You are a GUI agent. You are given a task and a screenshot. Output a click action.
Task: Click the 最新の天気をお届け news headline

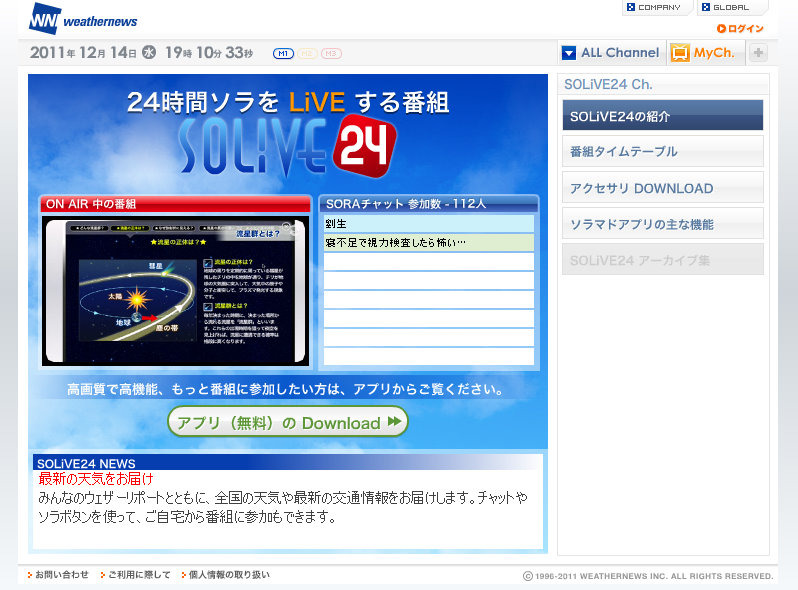pos(96,479)
